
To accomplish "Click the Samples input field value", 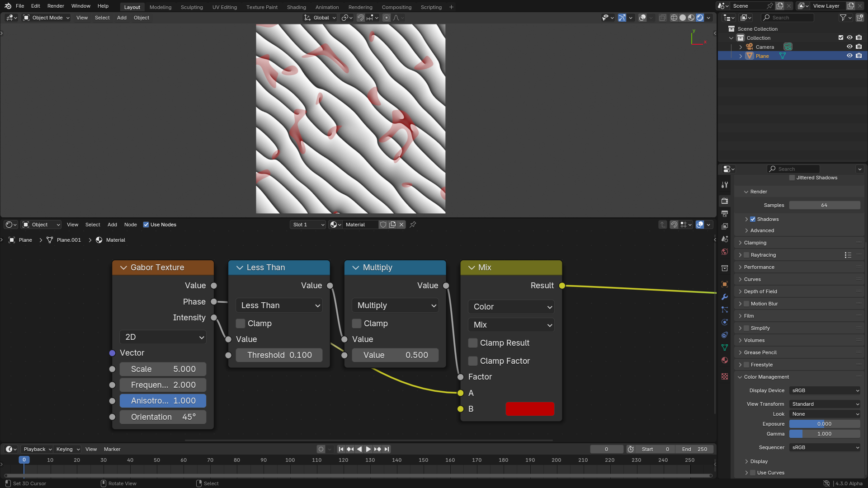I will [x=826, y=205].
